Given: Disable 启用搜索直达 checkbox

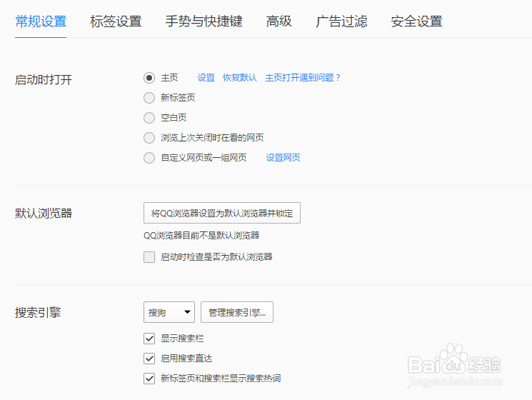Looking at the screenshot, I should 149,359.
